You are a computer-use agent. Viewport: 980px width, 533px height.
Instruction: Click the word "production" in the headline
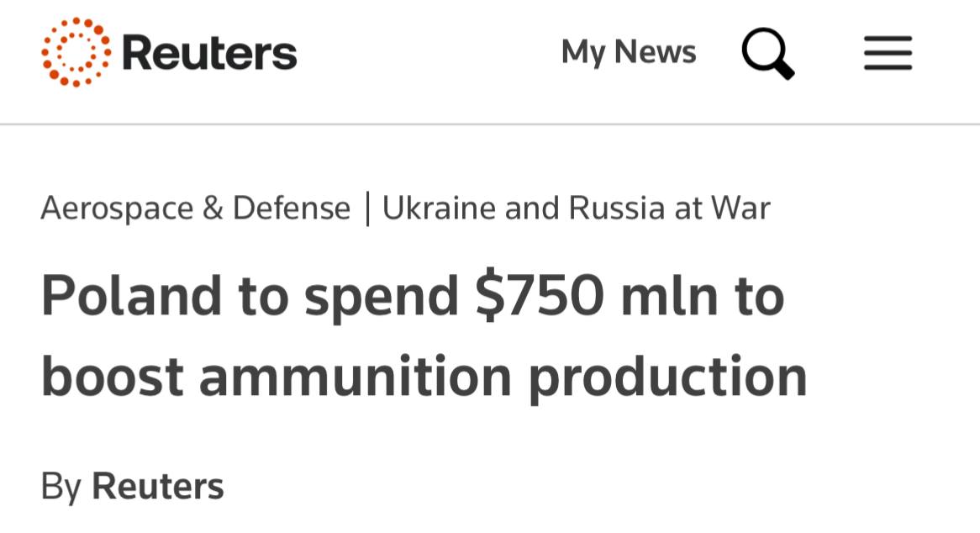pyautogui.click(x=667, y=376)
